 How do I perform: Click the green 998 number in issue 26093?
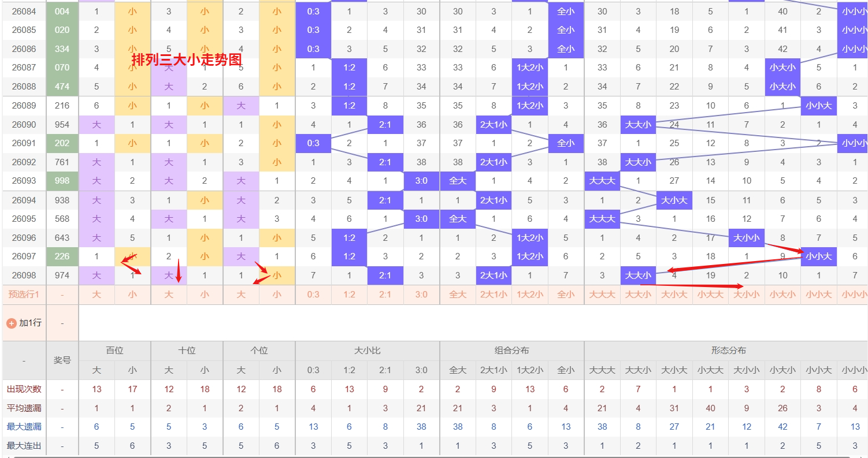tap(62, 181)
